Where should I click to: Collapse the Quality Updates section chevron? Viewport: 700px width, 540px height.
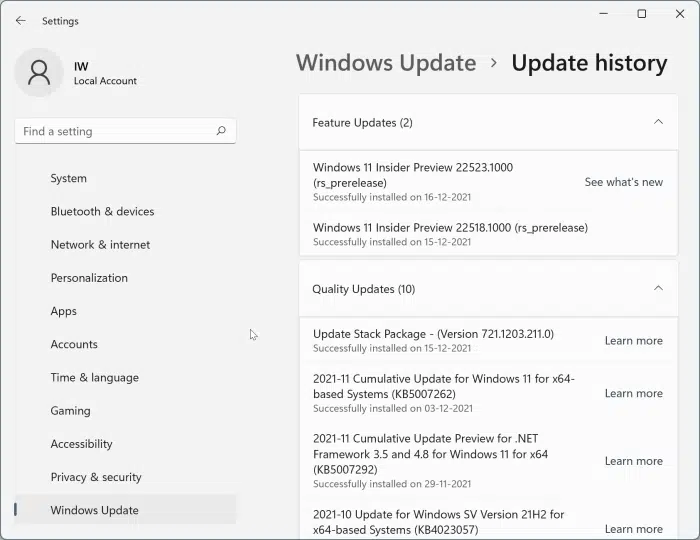click(658, 288)
